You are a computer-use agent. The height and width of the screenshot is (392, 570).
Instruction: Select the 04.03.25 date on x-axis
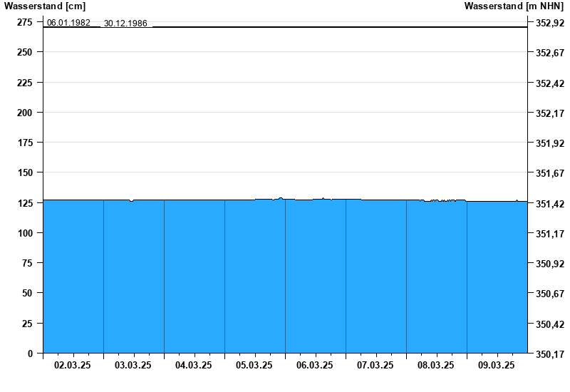194,365
